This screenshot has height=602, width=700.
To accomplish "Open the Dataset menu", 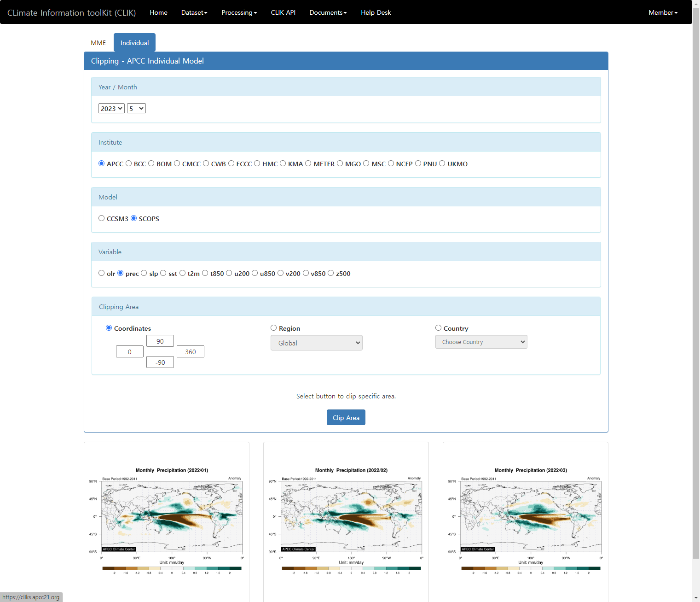I will pyautogui.click(x=194, y=12).
